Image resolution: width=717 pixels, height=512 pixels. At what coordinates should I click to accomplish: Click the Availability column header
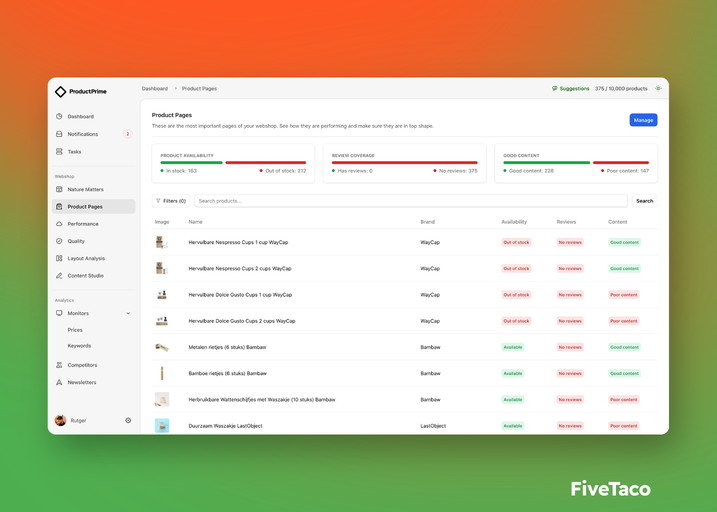click(x=514, y=222)
